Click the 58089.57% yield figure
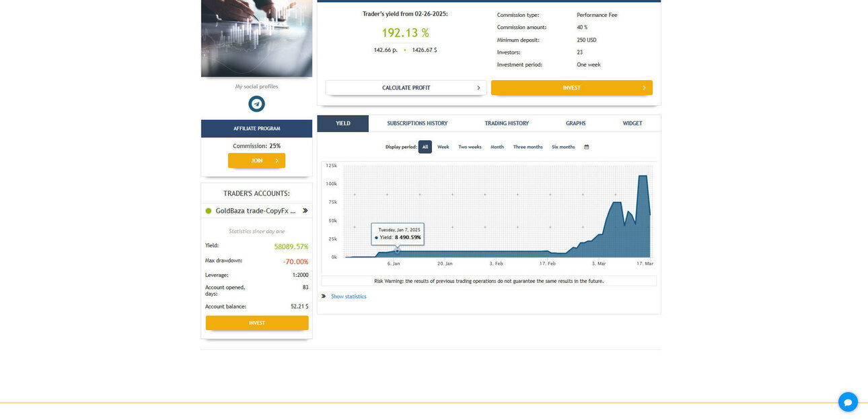Screen dimensions: 868x419 (291, 247)
